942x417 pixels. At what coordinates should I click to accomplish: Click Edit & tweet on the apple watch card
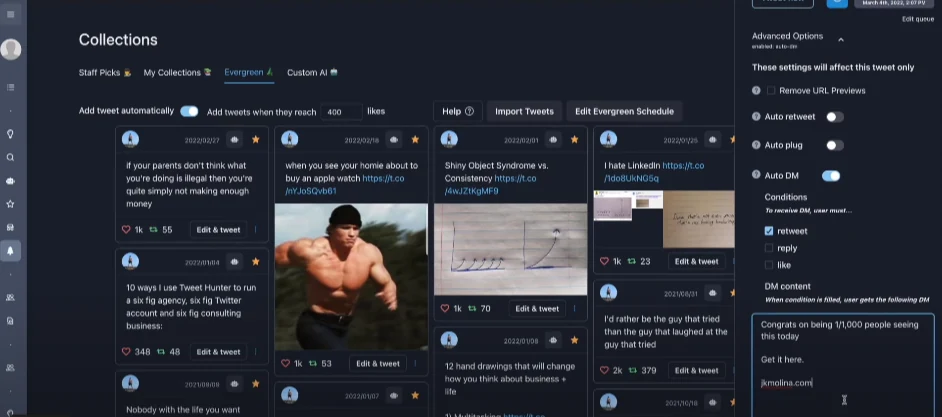click(x=378, y=364)
